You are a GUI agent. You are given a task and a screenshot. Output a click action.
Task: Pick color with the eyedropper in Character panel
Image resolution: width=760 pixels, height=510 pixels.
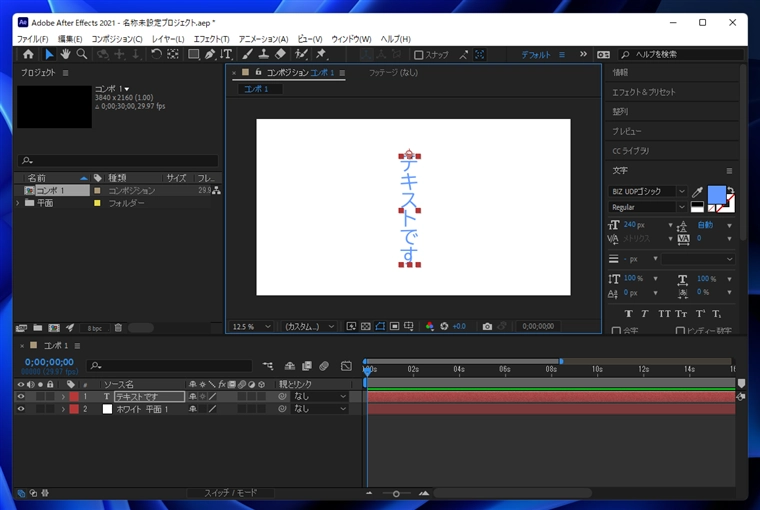[x=697, y=192]
